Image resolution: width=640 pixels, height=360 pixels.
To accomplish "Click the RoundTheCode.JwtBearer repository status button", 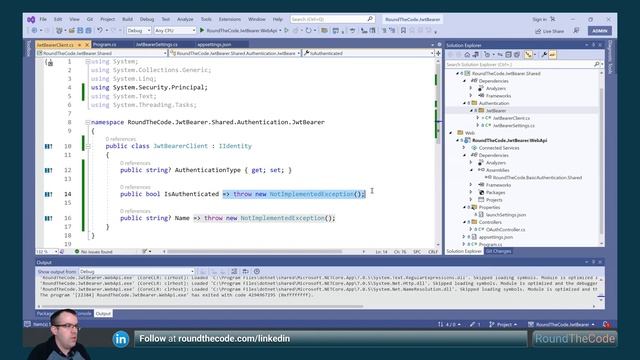I will (562, 324).
